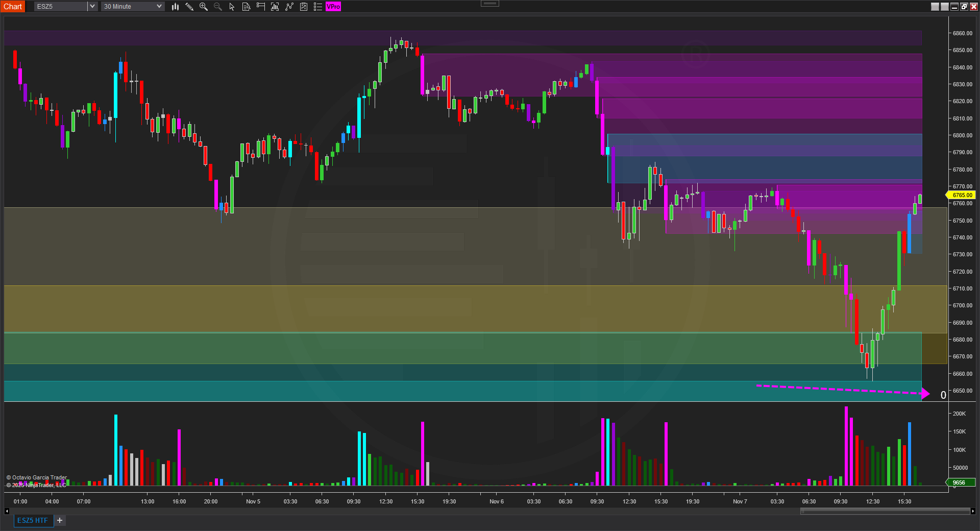Open the drawing objects list icon
This screenshot has height=531, width=980.
[317, 7]
